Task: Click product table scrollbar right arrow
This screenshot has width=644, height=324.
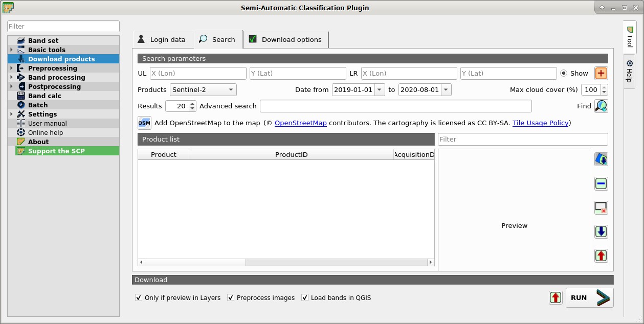Action: [x=431, y=262]
